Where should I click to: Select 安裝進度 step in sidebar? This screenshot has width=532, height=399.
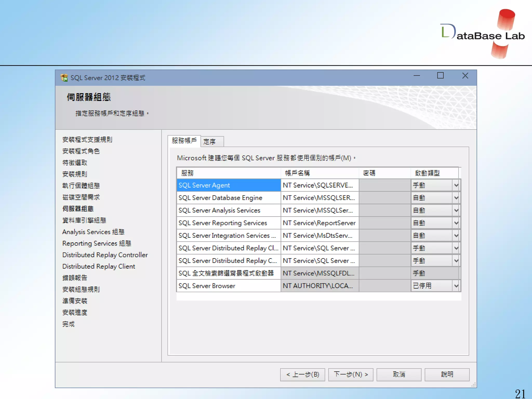pyautogui.click(x=75, y=312)
